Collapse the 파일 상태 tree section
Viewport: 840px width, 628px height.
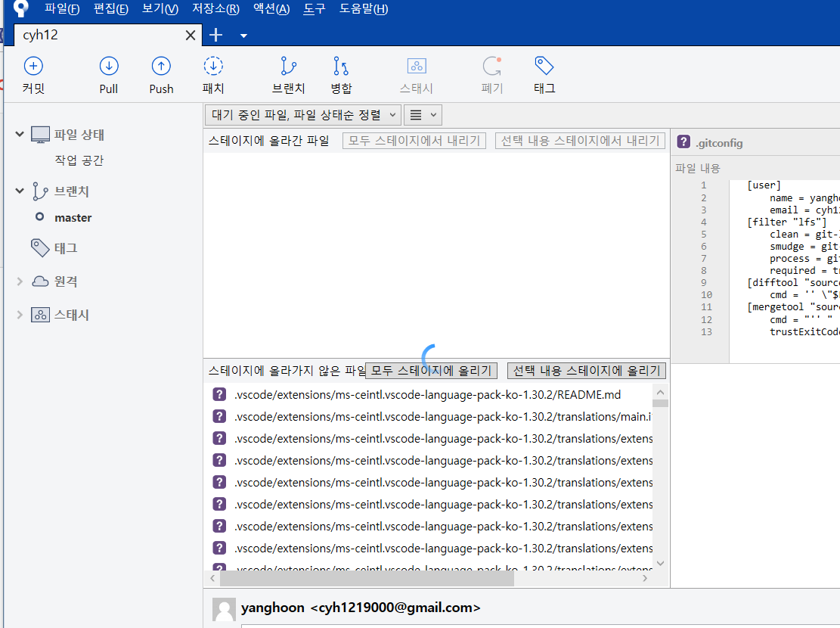coord(20,134)
